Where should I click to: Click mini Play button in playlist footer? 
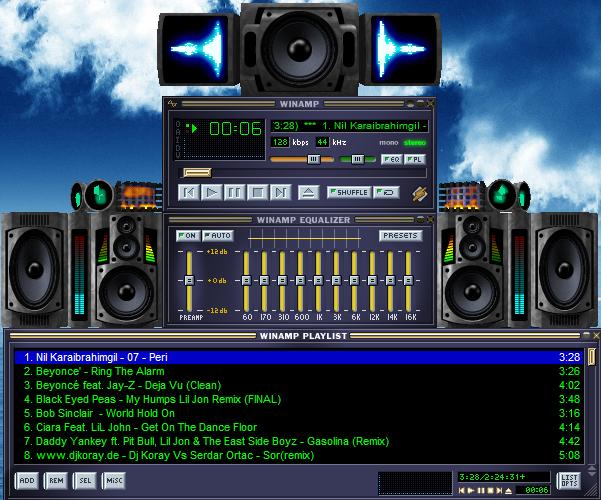(x=471, y=490)
